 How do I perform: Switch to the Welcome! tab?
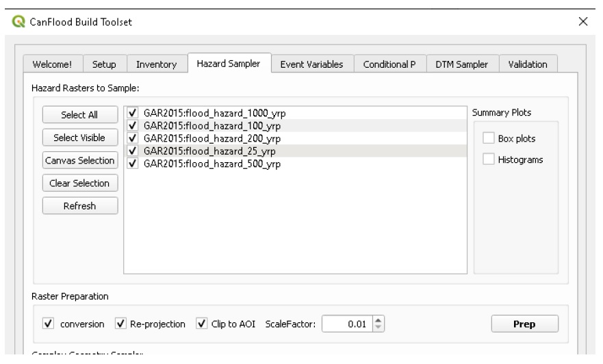pos(53,64)
